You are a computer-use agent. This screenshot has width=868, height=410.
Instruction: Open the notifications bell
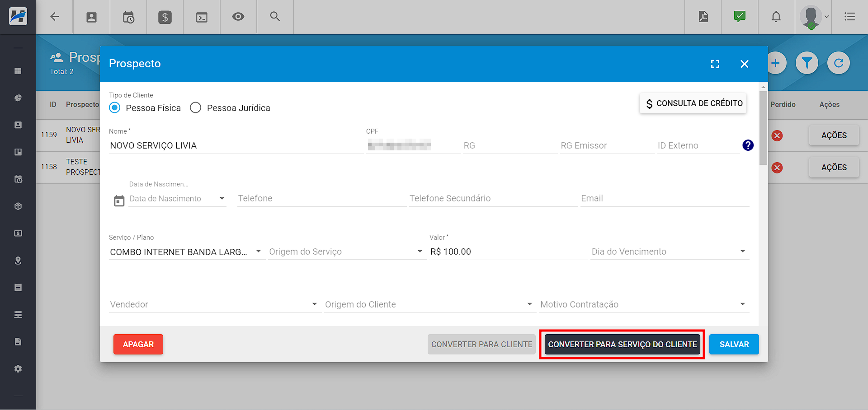(776, 17)
